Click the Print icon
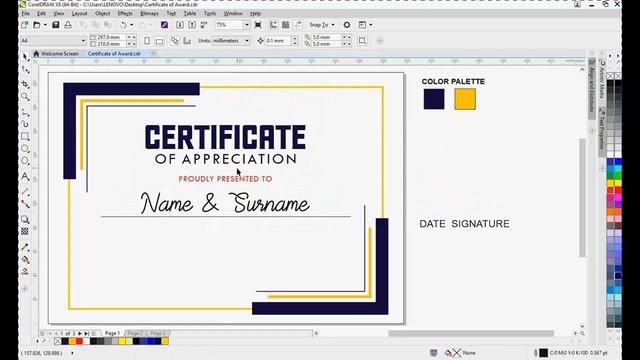 click(68, 25)
